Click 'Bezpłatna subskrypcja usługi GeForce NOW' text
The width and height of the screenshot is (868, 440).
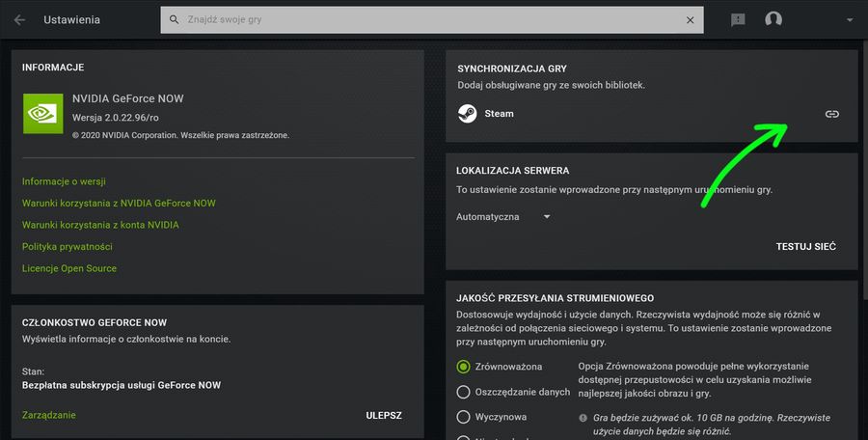(122, 385)
